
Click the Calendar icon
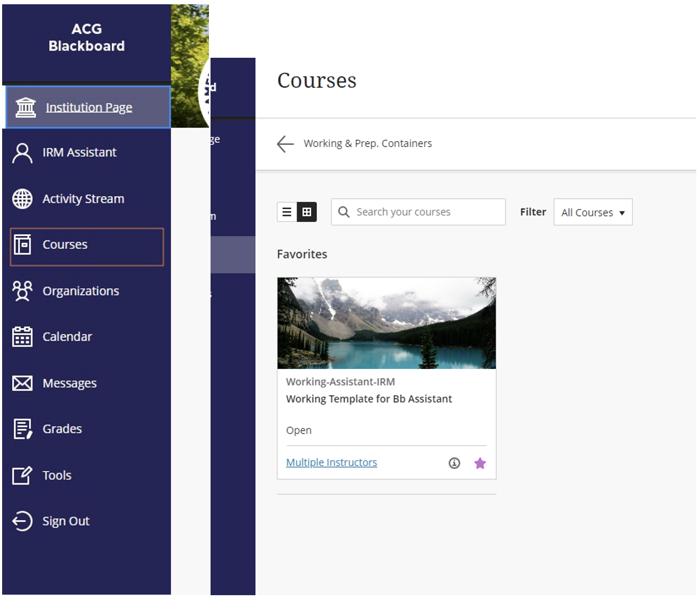[22, 337]
